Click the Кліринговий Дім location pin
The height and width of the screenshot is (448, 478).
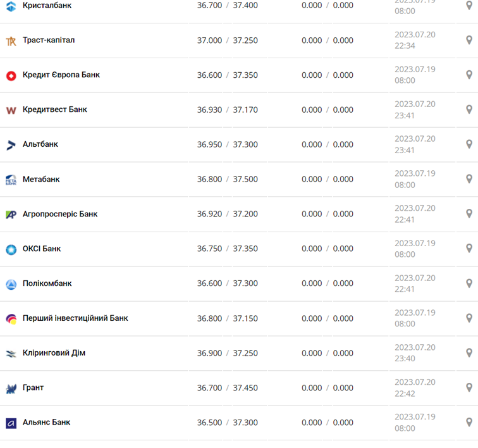469,353
